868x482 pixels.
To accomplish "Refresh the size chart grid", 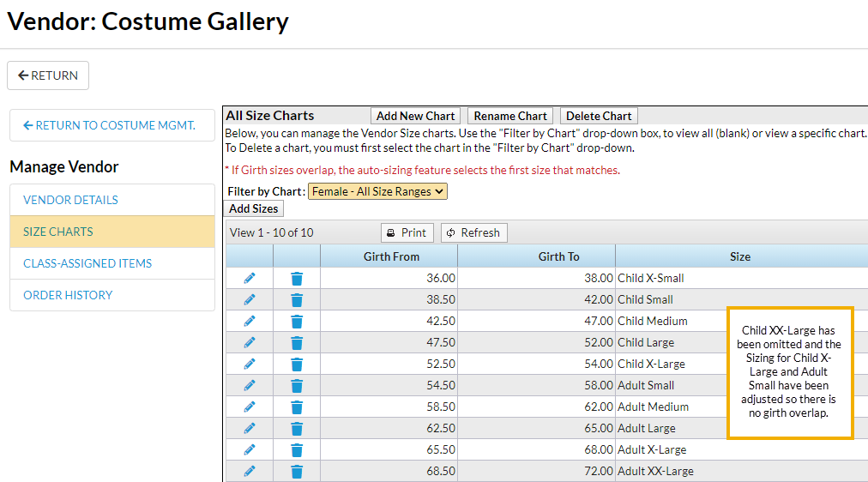I will point(473,232).
